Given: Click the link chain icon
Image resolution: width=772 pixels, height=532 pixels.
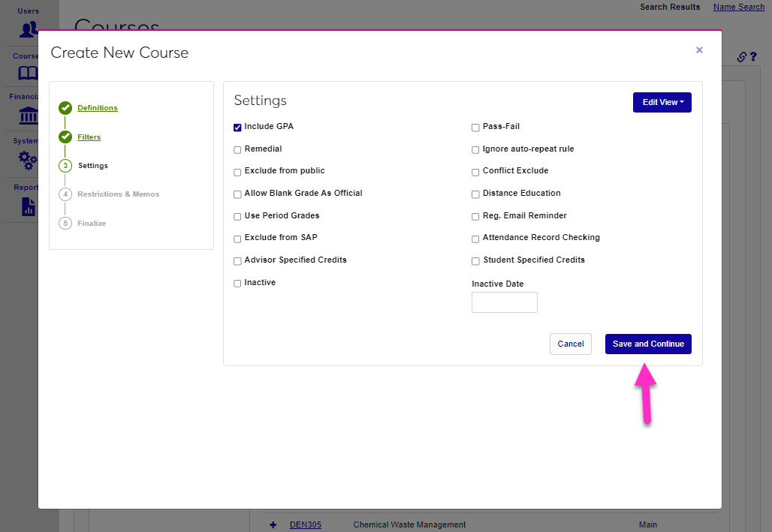Looking at the screenshot, I should pyautogui.click(x=741, y=57).
